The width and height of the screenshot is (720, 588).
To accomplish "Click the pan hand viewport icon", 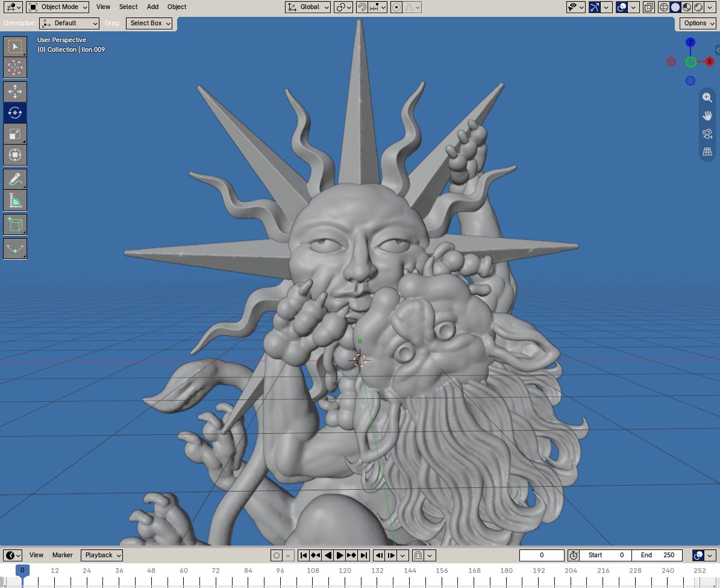I will pyautogui.click(x=707, y=115).
